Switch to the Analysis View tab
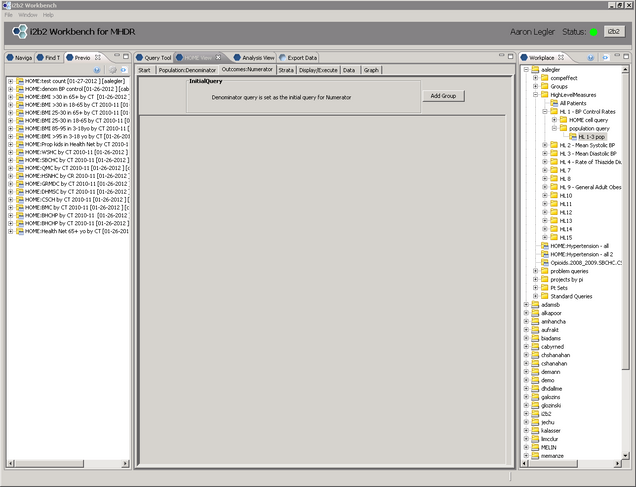Screen dimensions: 636x487 pos(254,58)
